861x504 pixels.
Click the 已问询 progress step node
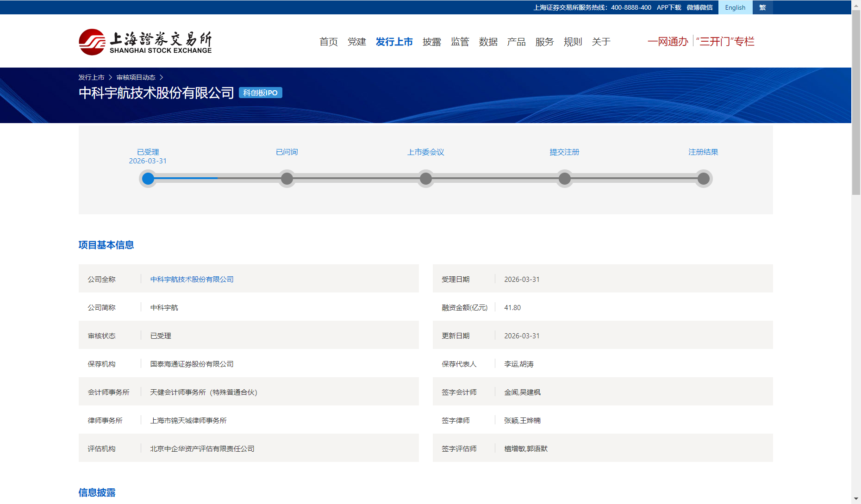[287, 179]
